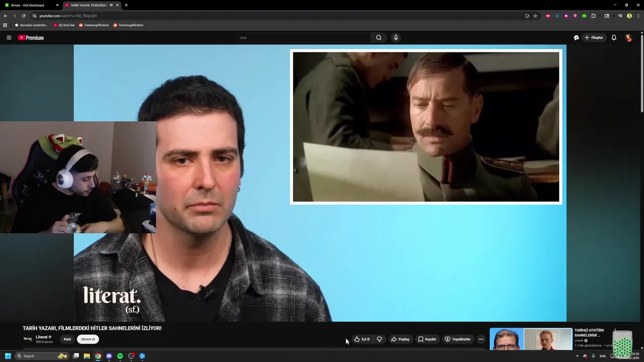Open Discord from the taskbar
The width and height of the screenshot is (644, 362).
point(109,356)
